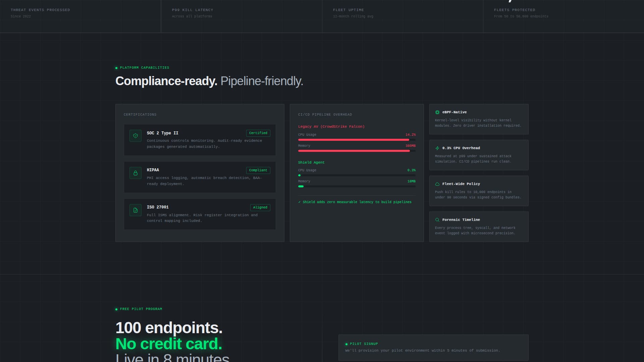The image size is (644, 362).
Task: Click the Certified badge on SOC 2
Action: coord(258,133)
